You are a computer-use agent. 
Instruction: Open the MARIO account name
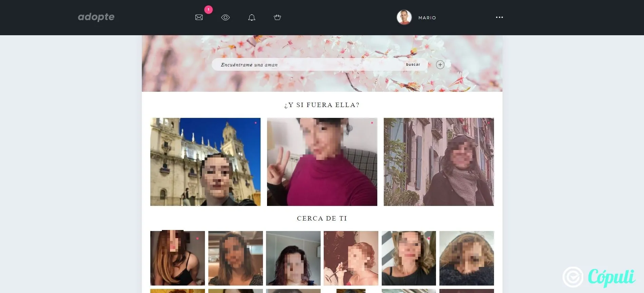coord(427,18)
